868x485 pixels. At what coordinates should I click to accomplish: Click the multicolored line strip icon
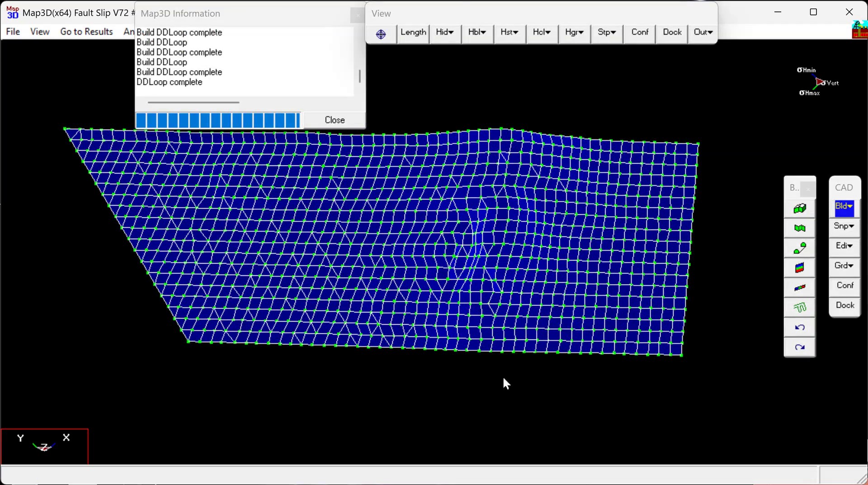pos(799,288)
